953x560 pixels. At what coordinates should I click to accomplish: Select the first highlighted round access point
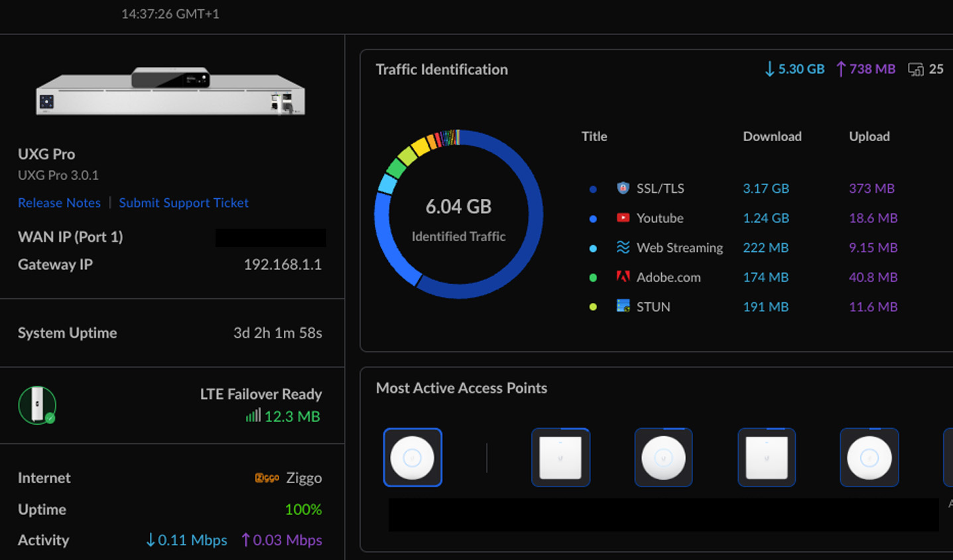pos(413,457)
